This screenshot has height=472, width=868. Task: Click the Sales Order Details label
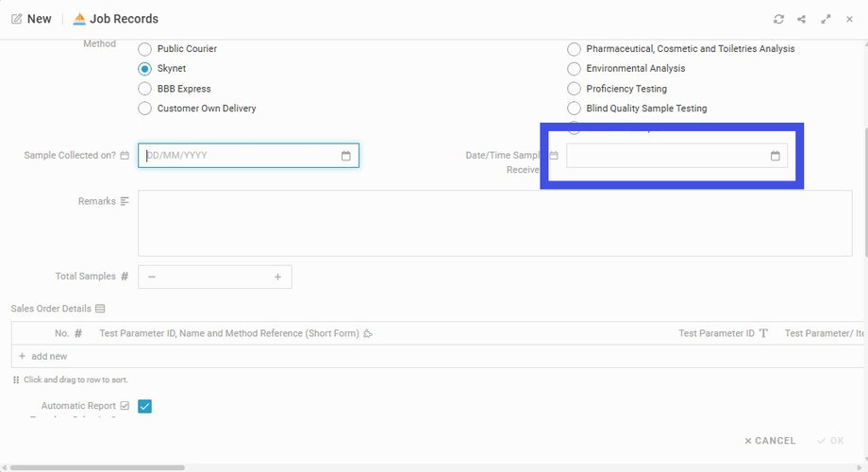tap(51, 309)
